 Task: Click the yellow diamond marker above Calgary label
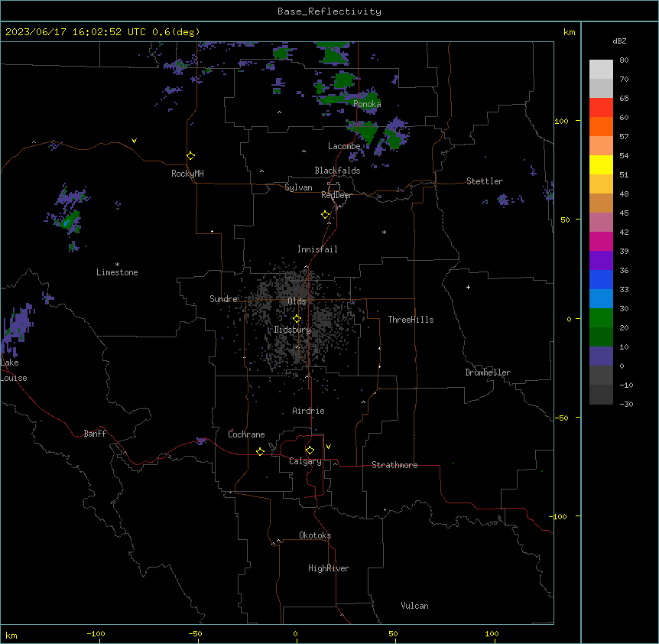pyautogui.click(x=310, y=450)
